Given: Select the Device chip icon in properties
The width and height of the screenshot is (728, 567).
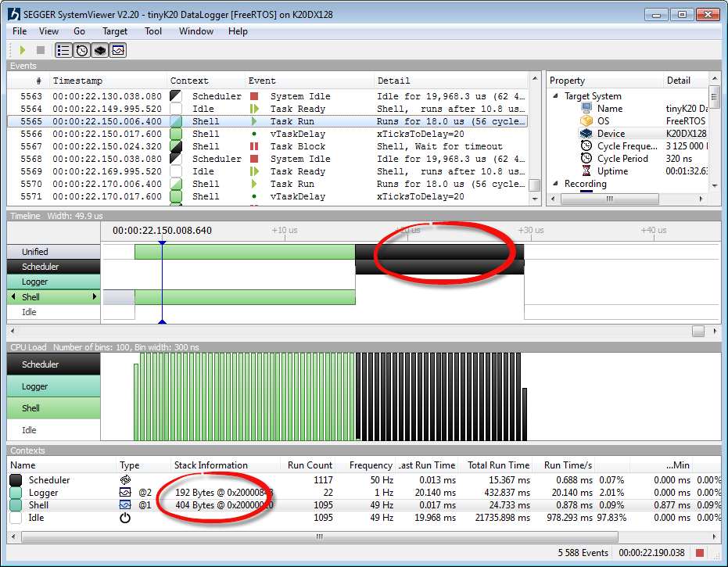Looking at the screenshot, I should (586, 134).
